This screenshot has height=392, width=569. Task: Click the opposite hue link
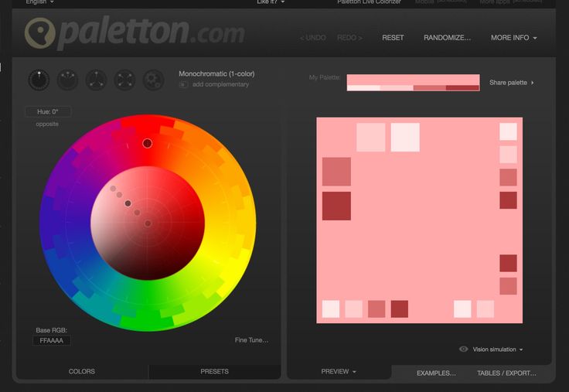47,124
